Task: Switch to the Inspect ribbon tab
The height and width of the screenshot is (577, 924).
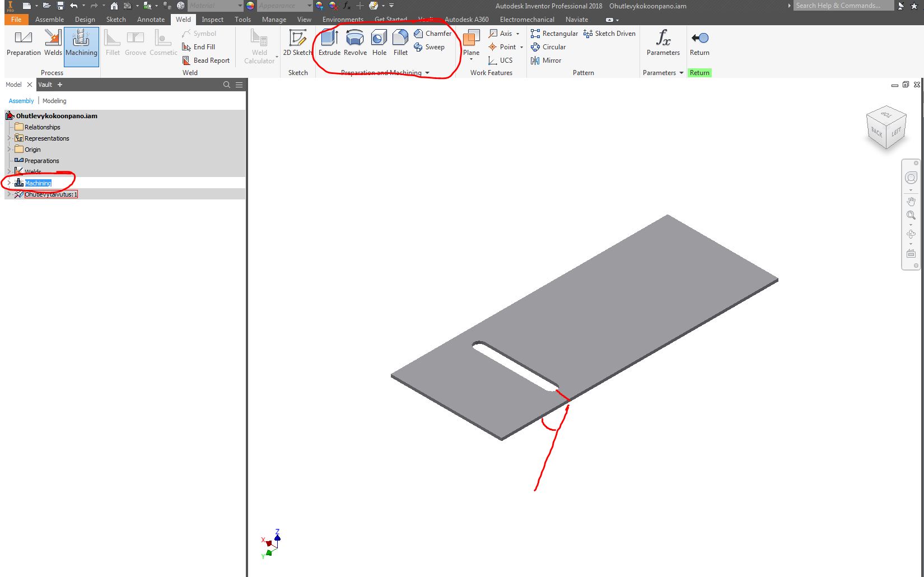Action: (x=212, y=19)
